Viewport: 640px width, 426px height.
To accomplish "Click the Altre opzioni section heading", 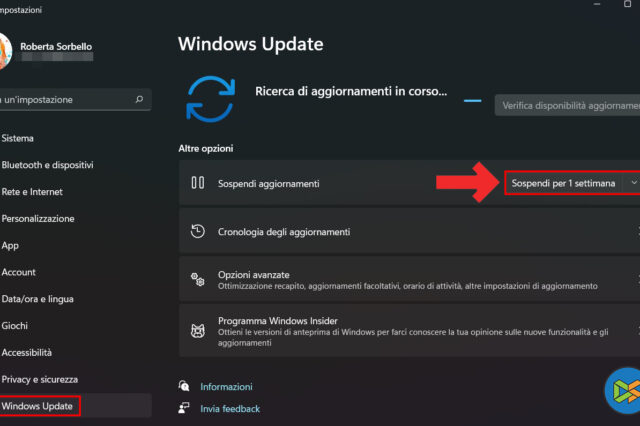I will pyautogui.click(x=206, y=148).
